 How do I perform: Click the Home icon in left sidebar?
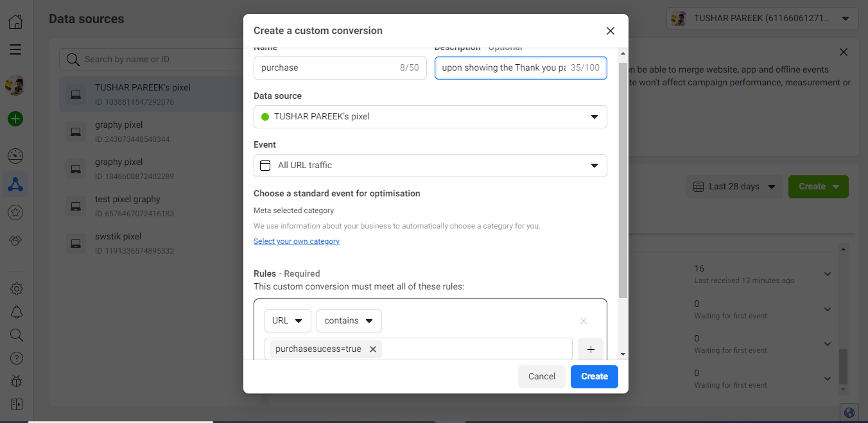click(15, 22)
